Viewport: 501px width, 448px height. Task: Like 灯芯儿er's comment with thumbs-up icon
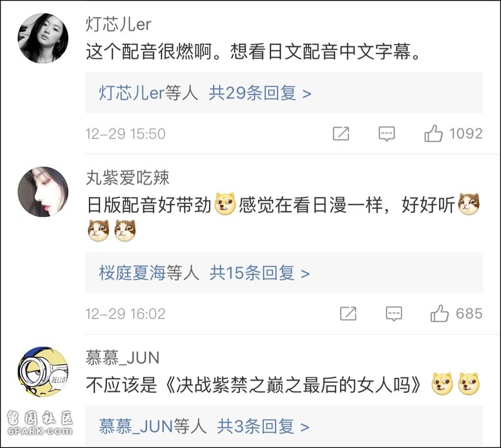[433, 133]
